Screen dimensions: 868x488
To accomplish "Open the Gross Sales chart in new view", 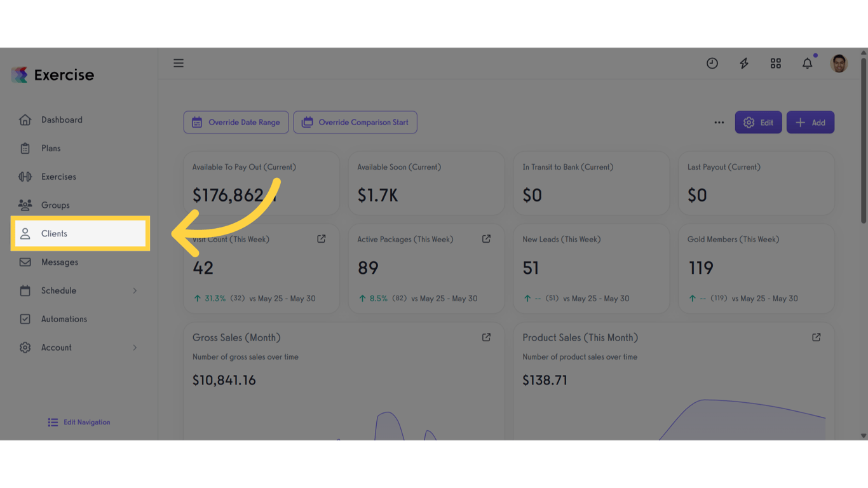I will point(486,337).
